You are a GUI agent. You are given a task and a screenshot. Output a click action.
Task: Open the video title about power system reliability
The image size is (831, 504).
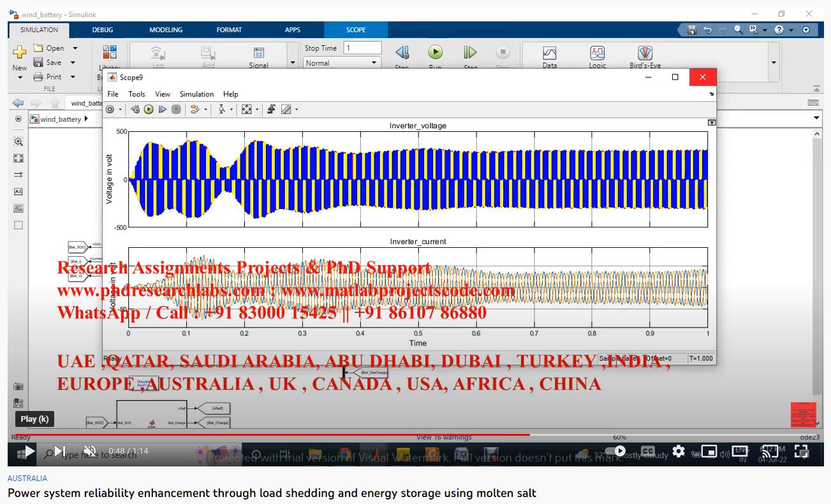[272, 493]
